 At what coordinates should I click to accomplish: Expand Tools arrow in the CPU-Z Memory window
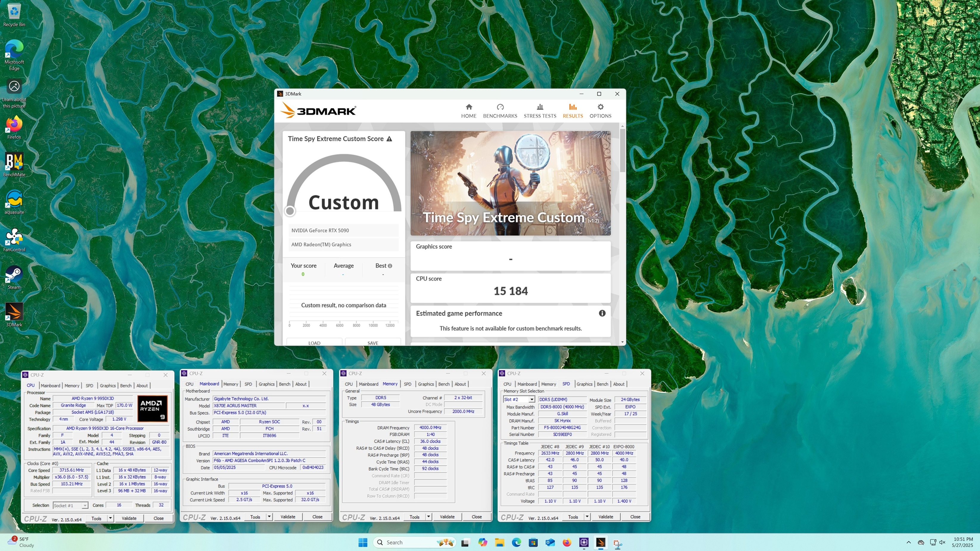(x=428, y=517)
